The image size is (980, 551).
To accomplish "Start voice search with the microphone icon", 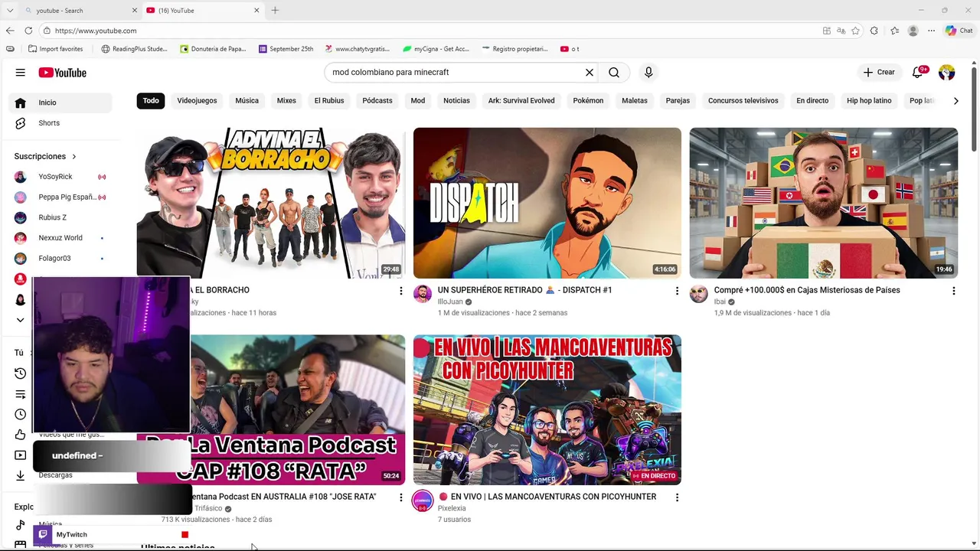I will coord(648,73).
